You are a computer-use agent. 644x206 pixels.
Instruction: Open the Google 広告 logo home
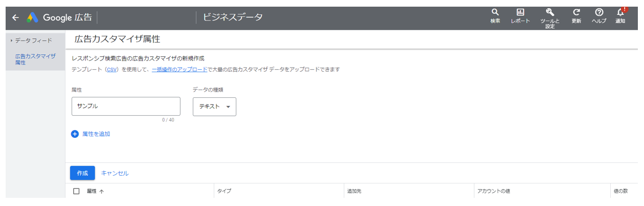tap(59, 17)
